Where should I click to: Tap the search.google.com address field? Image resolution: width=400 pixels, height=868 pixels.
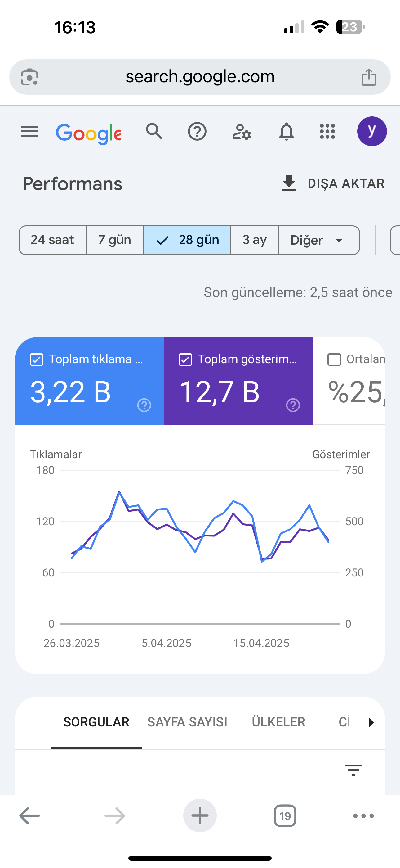point(200,77)
